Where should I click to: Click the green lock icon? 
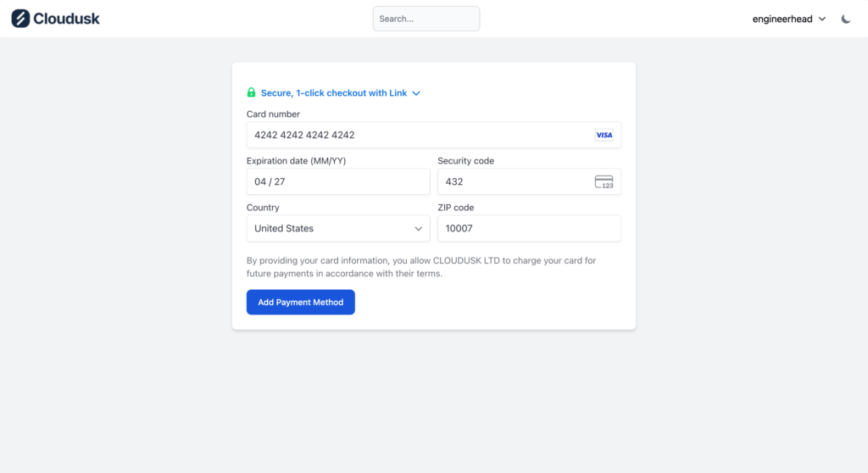click(x=252, y=92)
